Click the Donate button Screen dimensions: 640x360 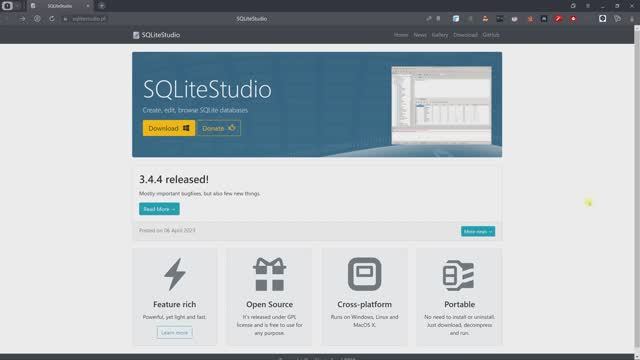click(219, 128)
